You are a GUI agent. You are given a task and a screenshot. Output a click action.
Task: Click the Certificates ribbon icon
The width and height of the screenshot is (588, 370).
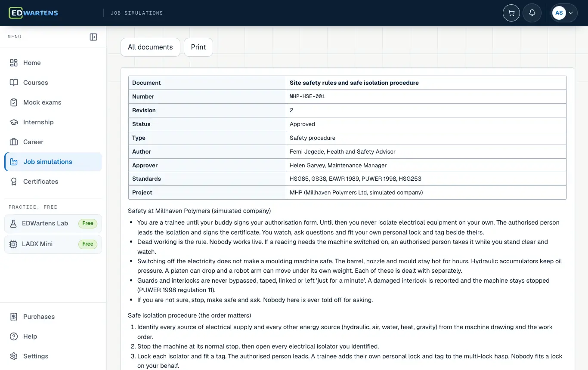[x=14, y=182]
